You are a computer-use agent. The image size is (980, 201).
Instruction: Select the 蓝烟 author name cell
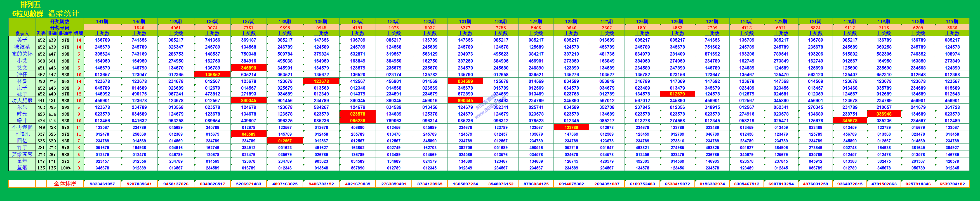[x=22, y=168]
